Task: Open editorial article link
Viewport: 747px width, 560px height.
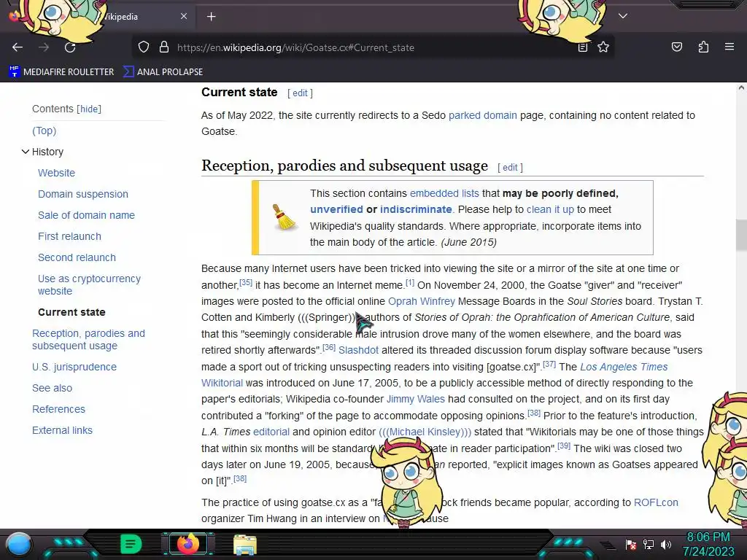Action: click(271, 432)
